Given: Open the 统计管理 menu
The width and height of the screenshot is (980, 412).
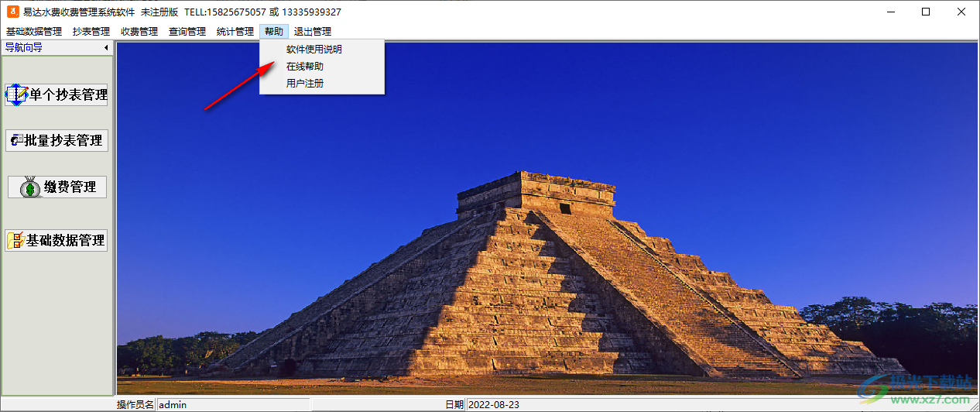Looking at the screenshot, I should click(235, 32).
